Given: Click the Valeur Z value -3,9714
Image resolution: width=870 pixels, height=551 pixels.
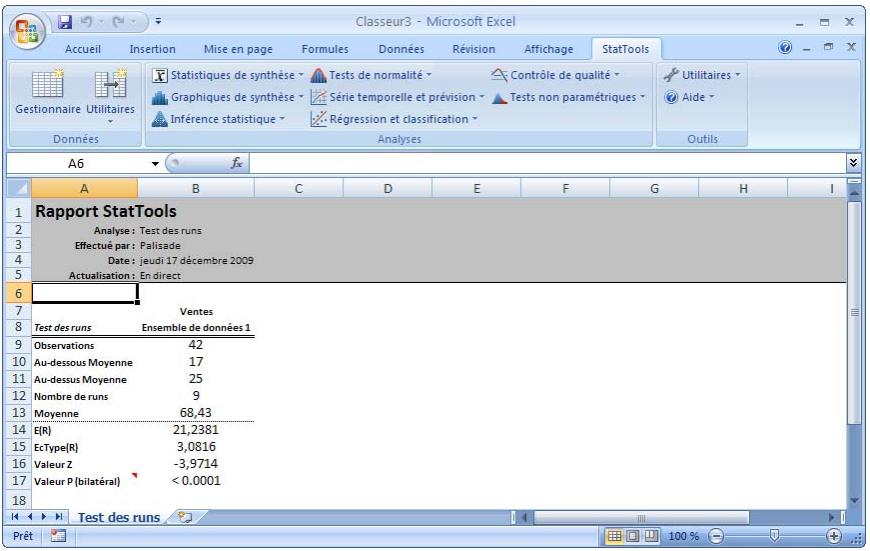Looking at the screenshot, I should click(x=195, y=464).
